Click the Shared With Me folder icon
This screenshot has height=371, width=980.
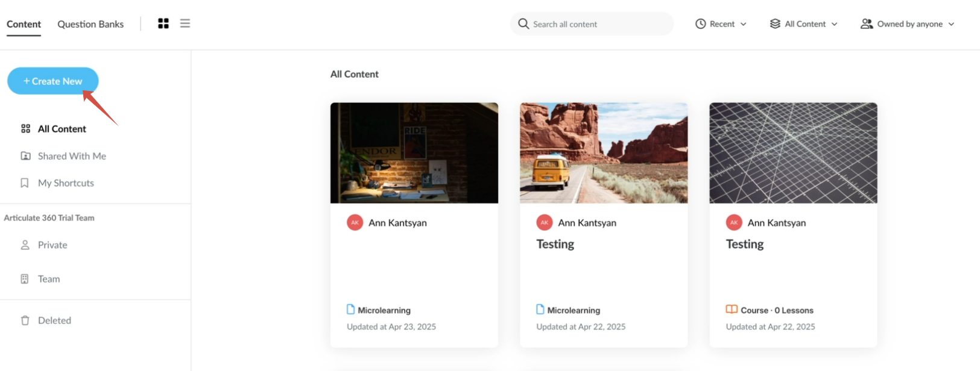[x=25, y=156]
